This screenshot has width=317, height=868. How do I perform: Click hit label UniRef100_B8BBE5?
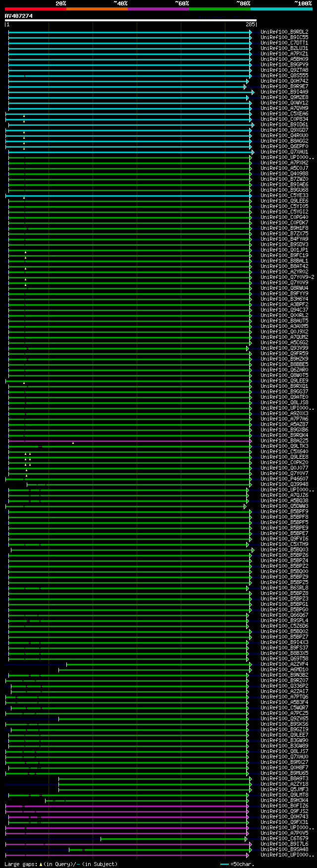(x=284, y=364)
